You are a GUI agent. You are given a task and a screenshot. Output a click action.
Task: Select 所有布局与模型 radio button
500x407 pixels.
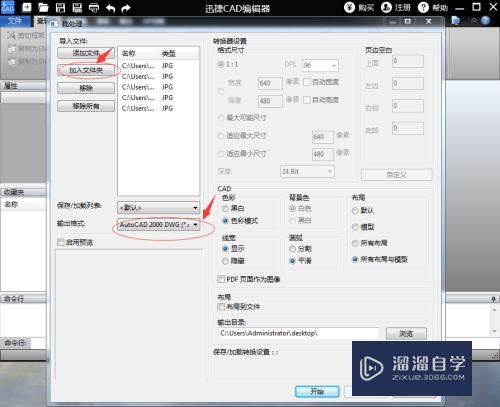[x=355, y=259]
